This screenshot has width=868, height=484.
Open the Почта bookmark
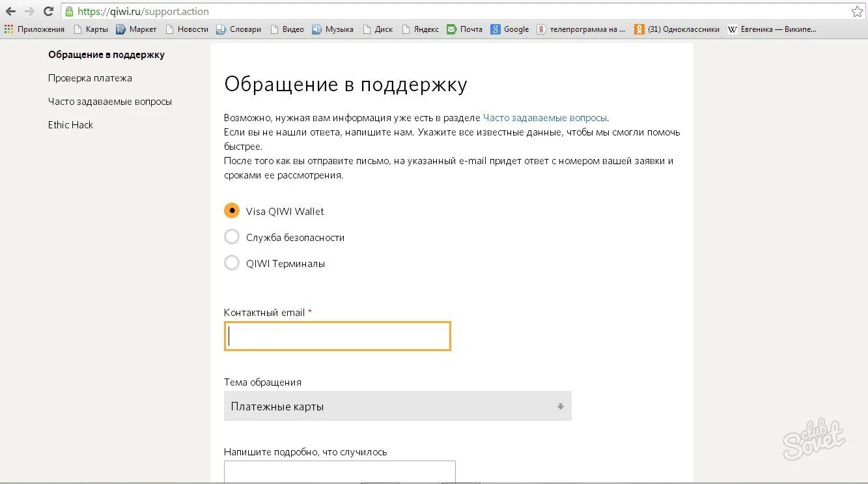pyautogui.click(x=464, y=29)
